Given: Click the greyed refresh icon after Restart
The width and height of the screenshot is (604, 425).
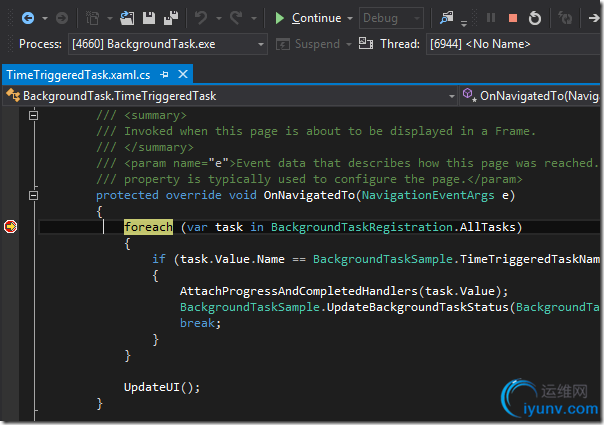Looking at the screenshot, I should click(x=565, y=18).
